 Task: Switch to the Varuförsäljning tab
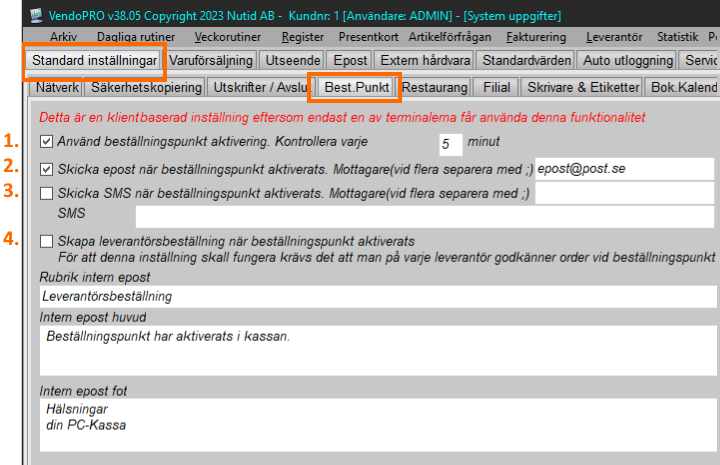tap(211, 61)
